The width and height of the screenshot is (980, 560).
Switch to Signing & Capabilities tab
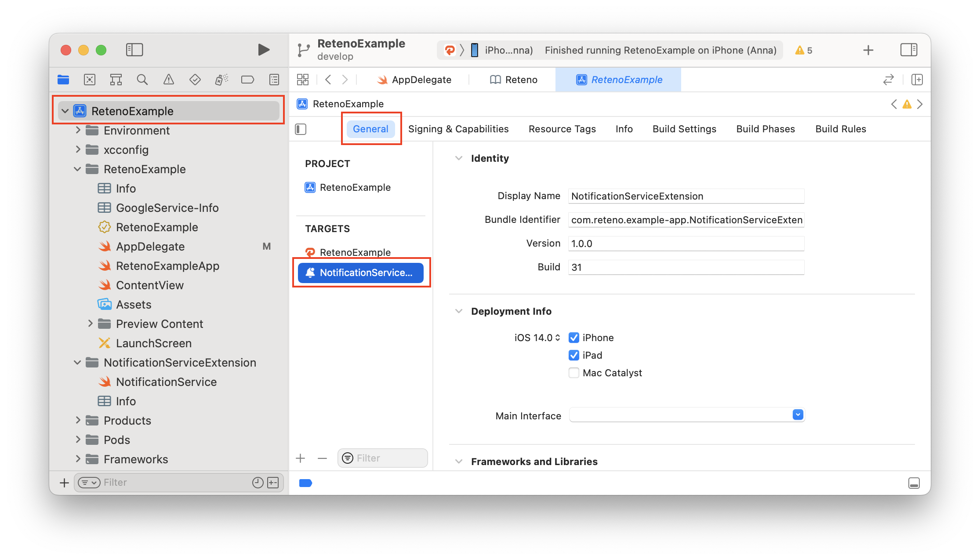coord(458,128)
